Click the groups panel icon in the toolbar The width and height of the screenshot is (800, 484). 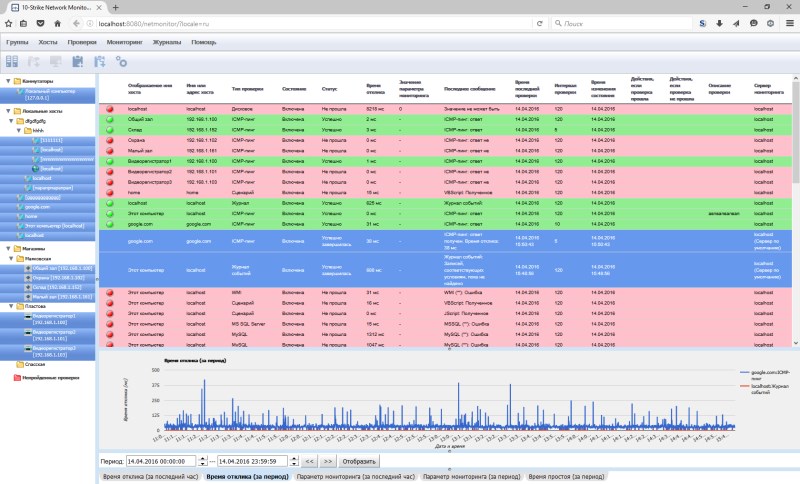pyautogui.click(x=12, y=62)
